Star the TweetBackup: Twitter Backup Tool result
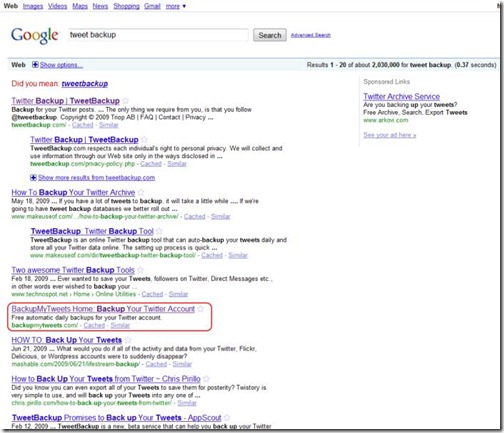504x433 pixels. click(159, 231)
